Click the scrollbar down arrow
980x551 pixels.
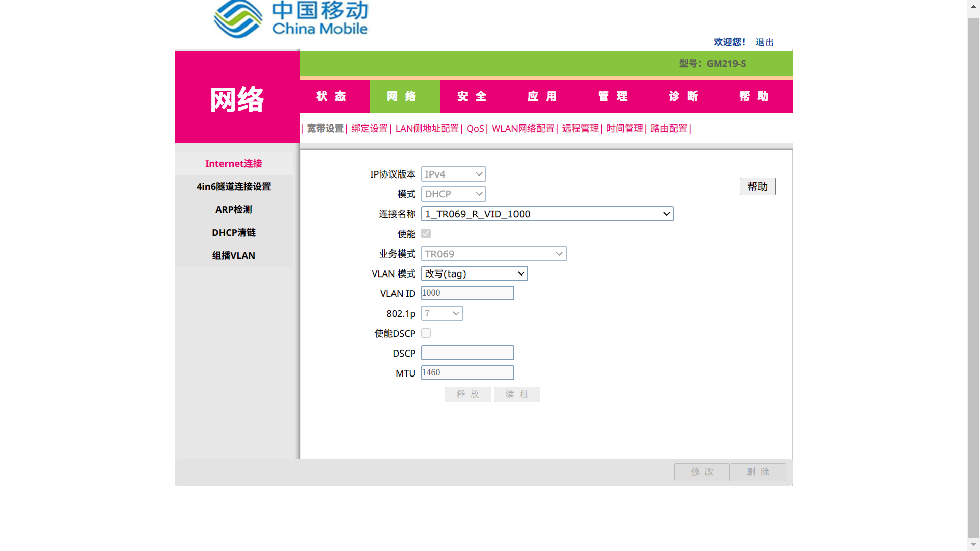point(973,545)
